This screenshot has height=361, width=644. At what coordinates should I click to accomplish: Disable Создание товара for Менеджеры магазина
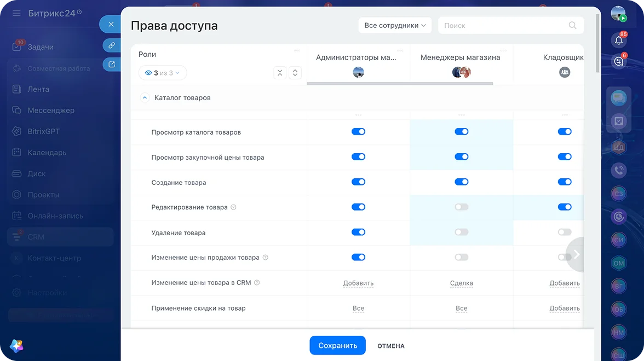point(461,182)
